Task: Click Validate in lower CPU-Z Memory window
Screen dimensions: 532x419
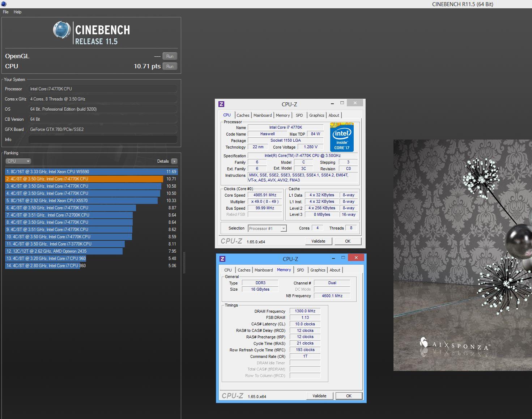Action: click(319, 396)
